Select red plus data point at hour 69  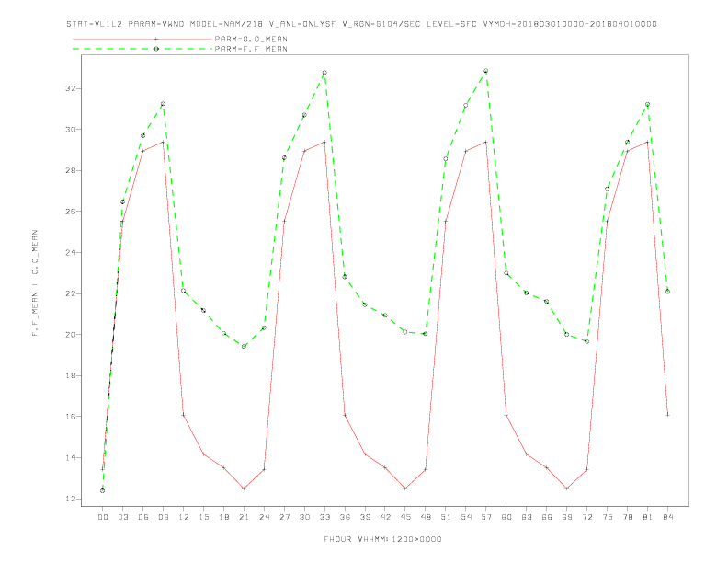pos(567,488)
